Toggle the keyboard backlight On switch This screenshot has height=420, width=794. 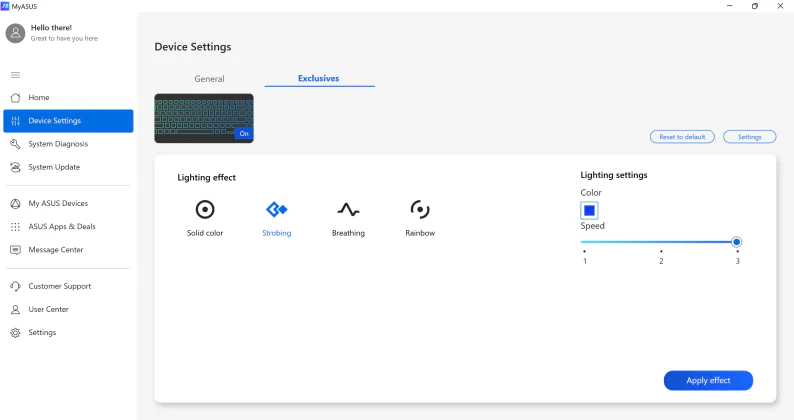click(x=244, y=134)
